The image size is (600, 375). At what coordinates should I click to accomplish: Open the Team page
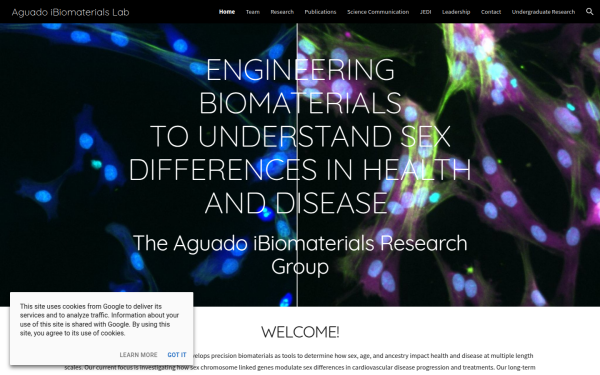coord(253,12)
